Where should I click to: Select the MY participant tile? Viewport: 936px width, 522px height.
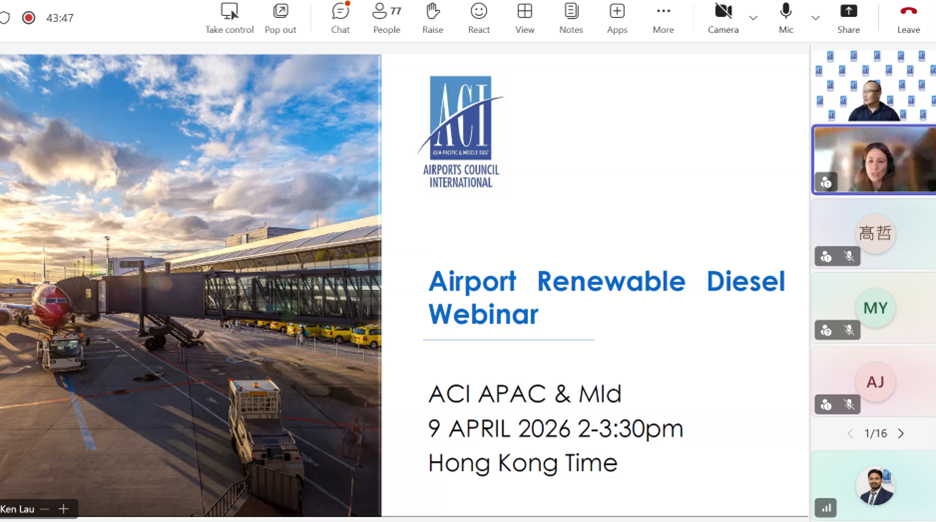[x=874, y=309]
